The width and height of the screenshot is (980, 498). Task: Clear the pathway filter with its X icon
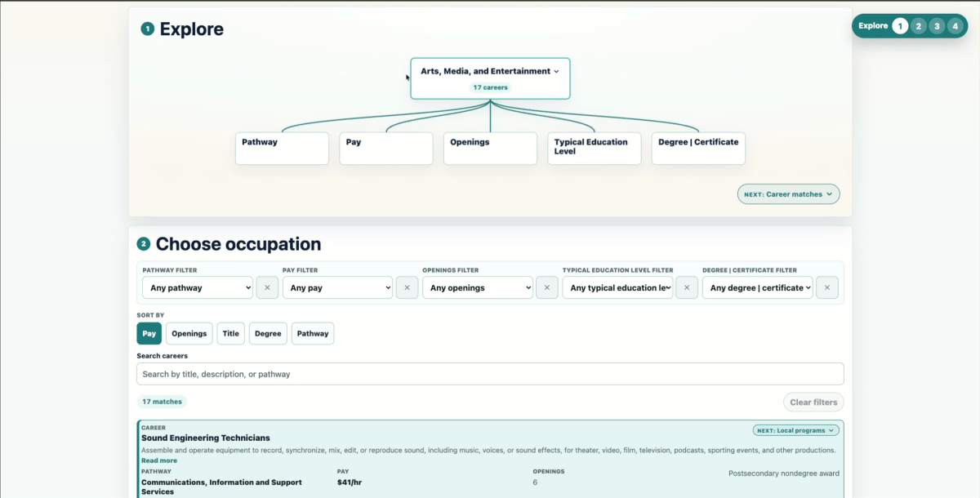[267, 287]
